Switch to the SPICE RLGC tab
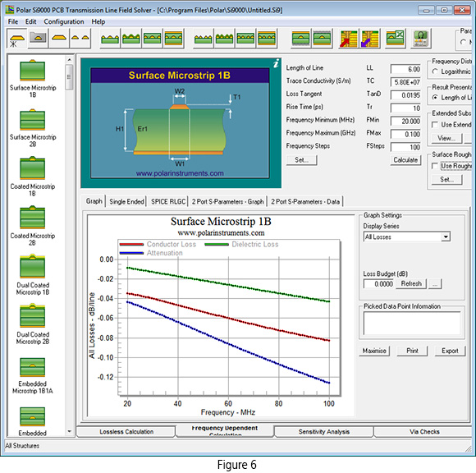This screenshot has width=476, height=473. click(168, 202)
